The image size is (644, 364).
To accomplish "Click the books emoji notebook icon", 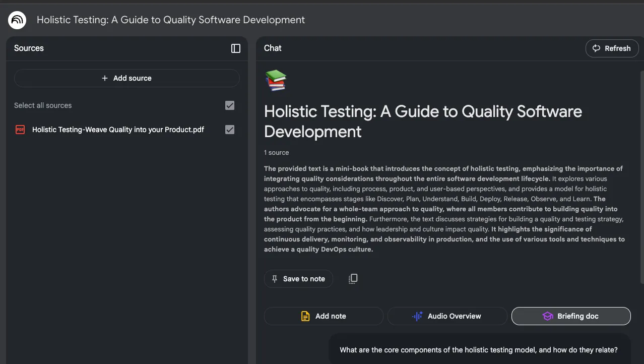I will click(276, 81).
